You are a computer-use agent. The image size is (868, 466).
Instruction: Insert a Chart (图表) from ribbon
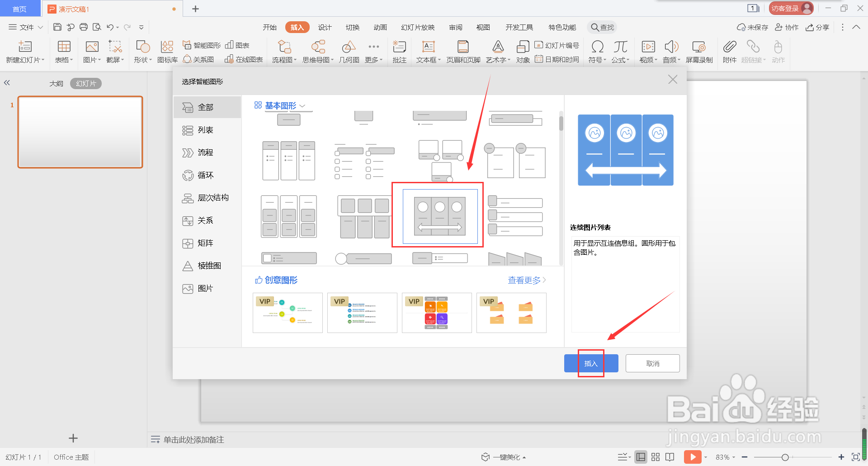238,45
